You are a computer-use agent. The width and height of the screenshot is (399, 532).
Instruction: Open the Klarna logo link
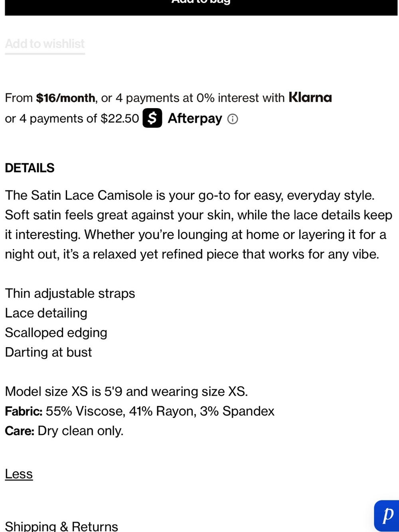(310, 97)
